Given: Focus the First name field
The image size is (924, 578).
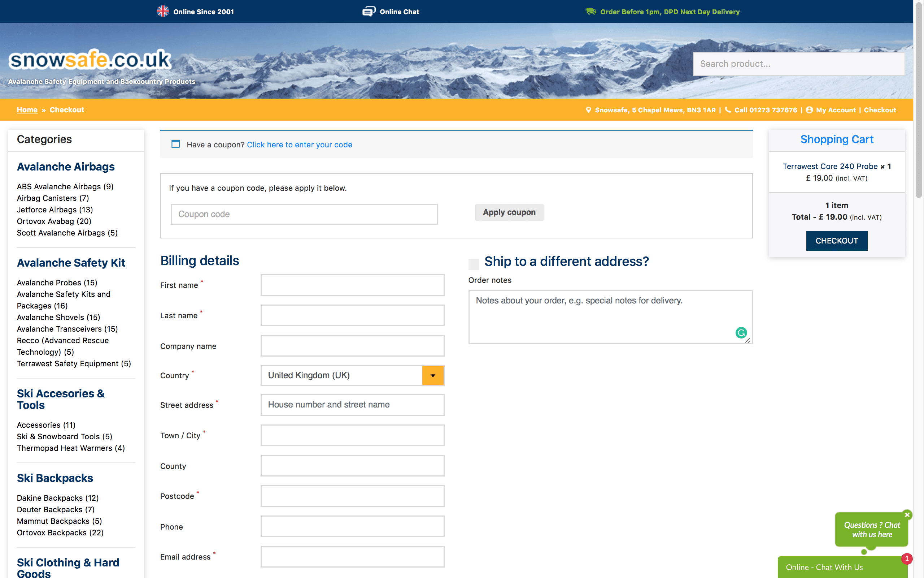Looking at the screenshot, I should coord(352,285).
